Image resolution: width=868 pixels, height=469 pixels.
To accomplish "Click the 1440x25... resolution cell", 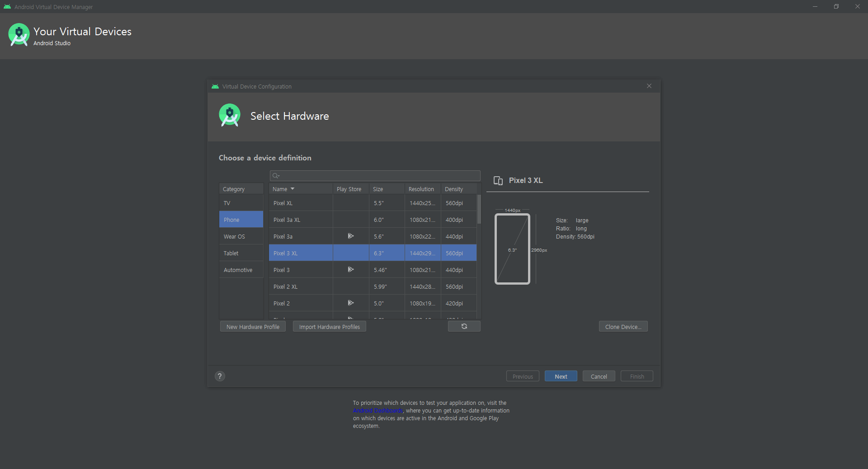I will point(423,203).
